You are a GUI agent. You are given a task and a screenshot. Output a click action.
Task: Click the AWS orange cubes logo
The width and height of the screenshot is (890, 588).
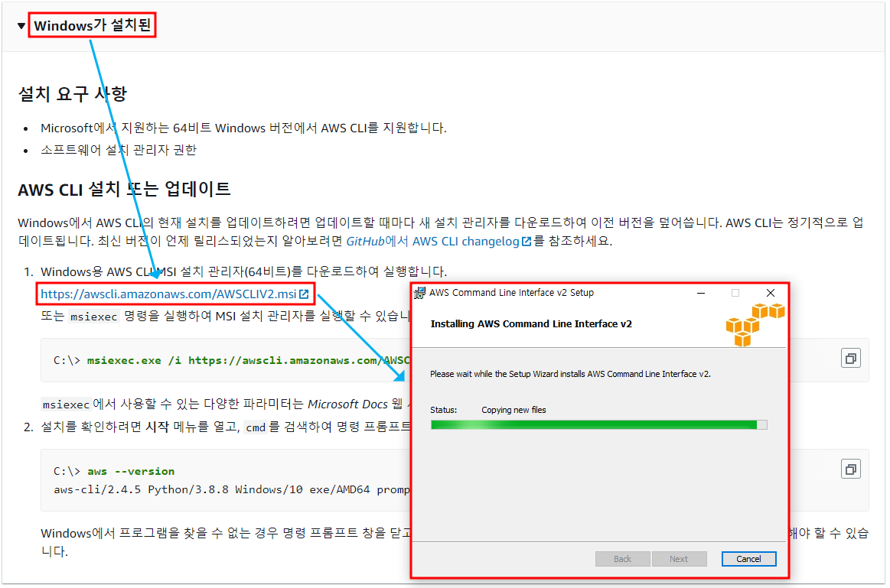[x=755, y=325]
